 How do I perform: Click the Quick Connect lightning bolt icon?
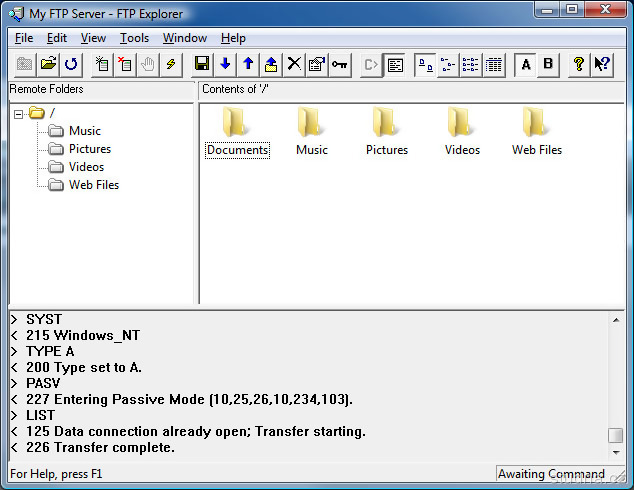tap(171, 64)
